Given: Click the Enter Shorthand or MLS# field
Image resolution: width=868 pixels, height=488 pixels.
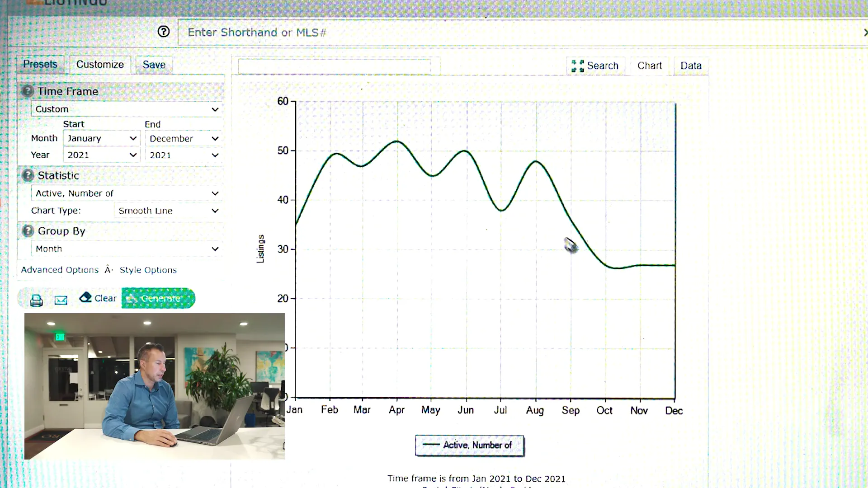Looking at the screenshot, I should (x=520, y=32).
